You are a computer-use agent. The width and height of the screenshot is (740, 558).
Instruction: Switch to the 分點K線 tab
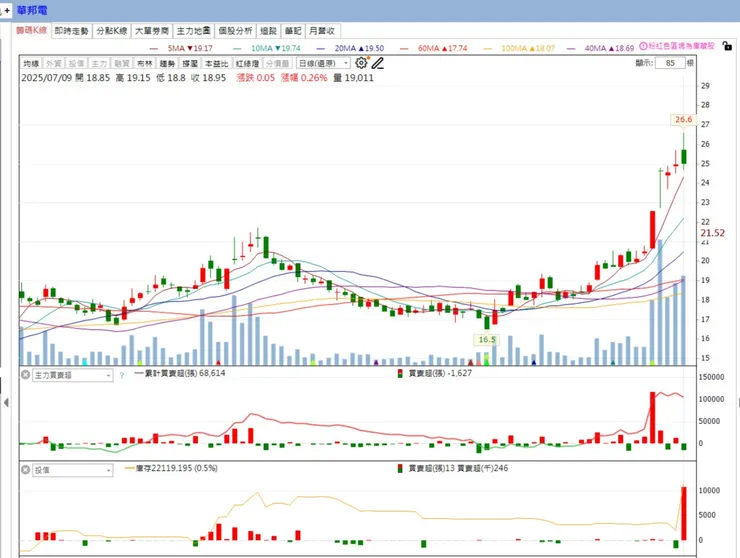pyautogui.click(x=112, y=31)
